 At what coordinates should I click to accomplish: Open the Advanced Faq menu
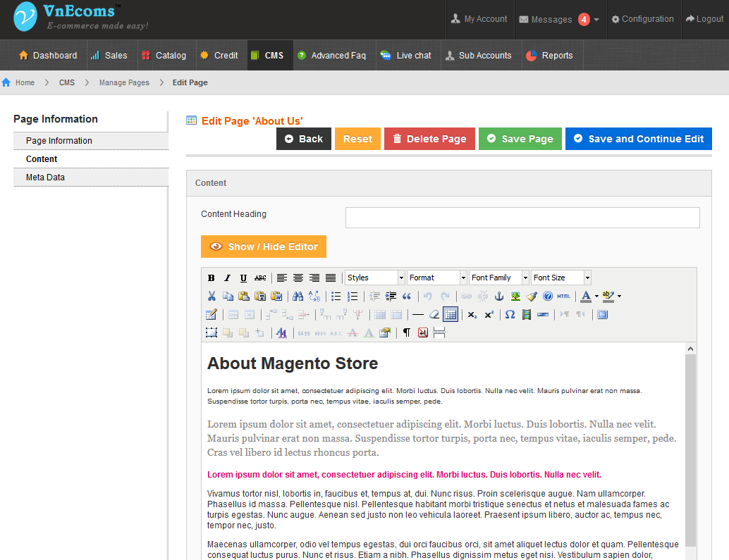332,55
